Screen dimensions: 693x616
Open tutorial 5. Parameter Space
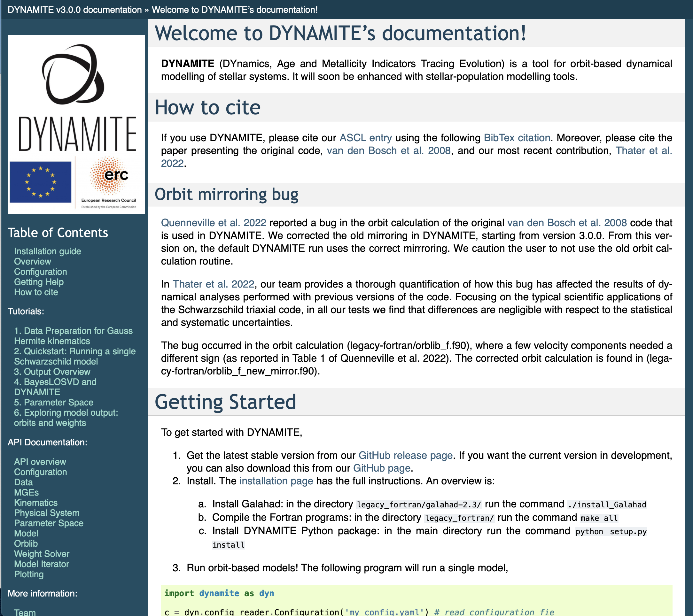point(54,402)
